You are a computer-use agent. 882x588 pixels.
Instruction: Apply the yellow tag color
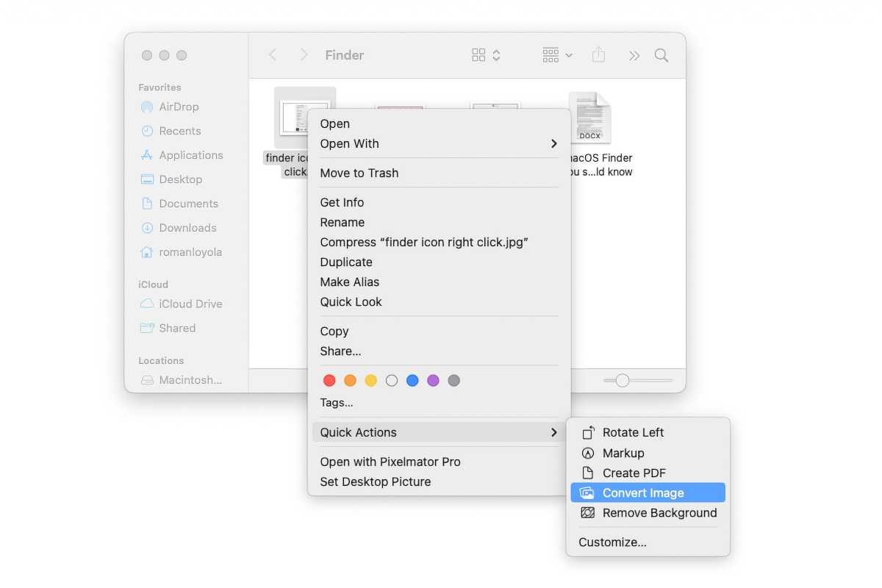tap(371, 381)
